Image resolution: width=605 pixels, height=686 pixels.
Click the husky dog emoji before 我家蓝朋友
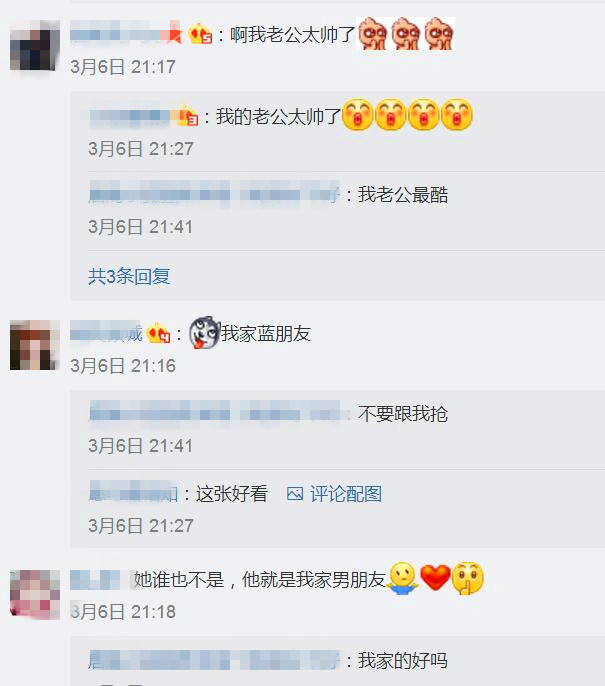204,332
